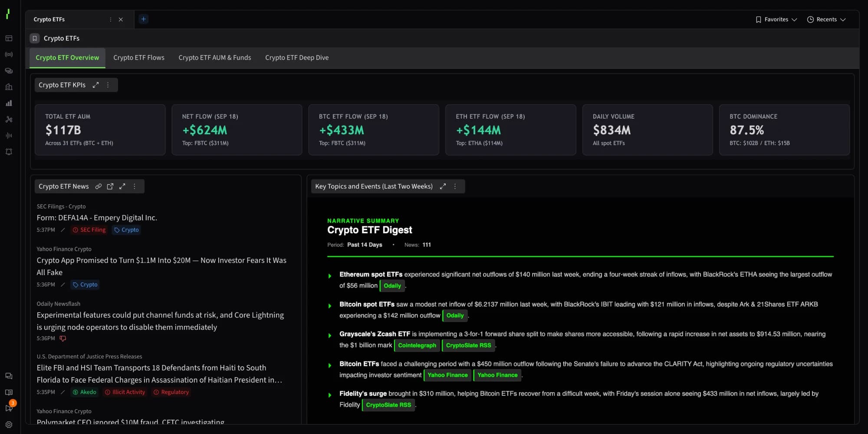The width and height of the screenshot is (868, 434).
Task: Expand the Crypto ETF News widget
Action: click(122, 186)
